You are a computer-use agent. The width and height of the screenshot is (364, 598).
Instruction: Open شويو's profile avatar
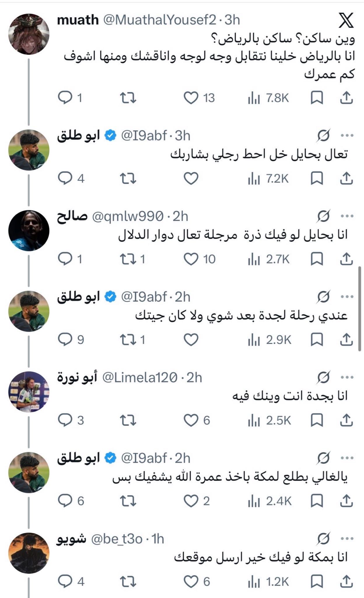pos(29,553)
